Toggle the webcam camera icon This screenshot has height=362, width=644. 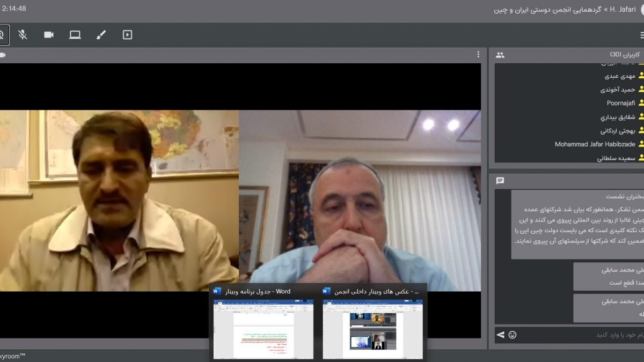pos(49,35)
